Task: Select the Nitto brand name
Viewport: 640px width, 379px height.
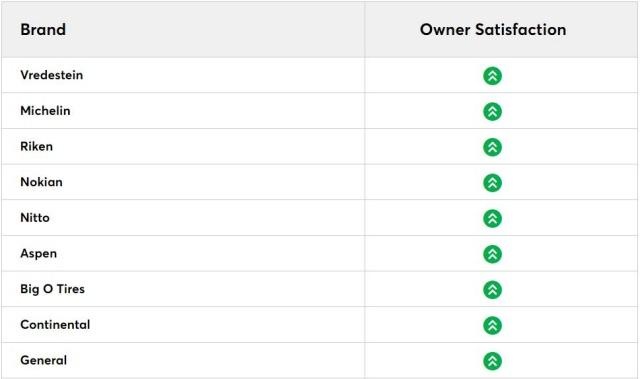Action: 35,217
